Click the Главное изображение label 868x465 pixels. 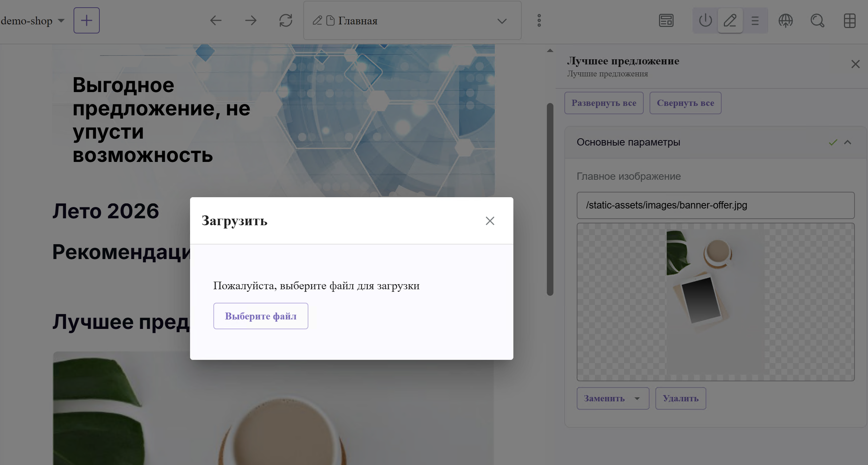click(x=629, y=176)
